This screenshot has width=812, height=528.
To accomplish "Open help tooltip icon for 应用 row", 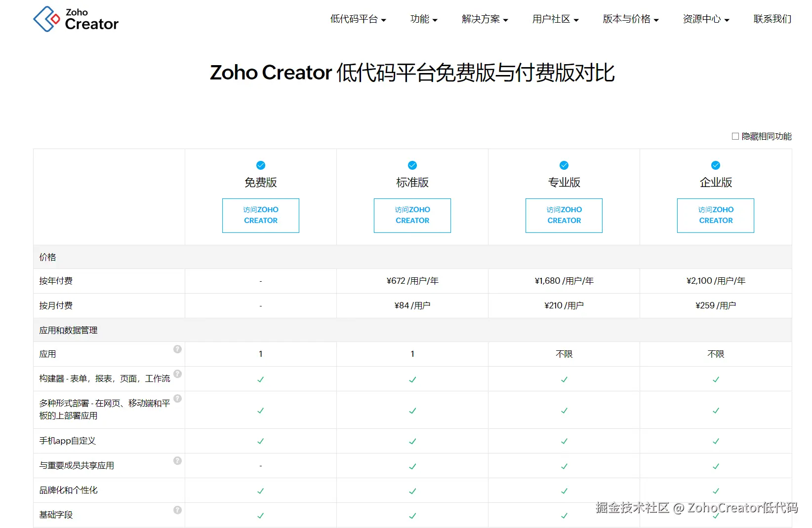I will 177,349.
